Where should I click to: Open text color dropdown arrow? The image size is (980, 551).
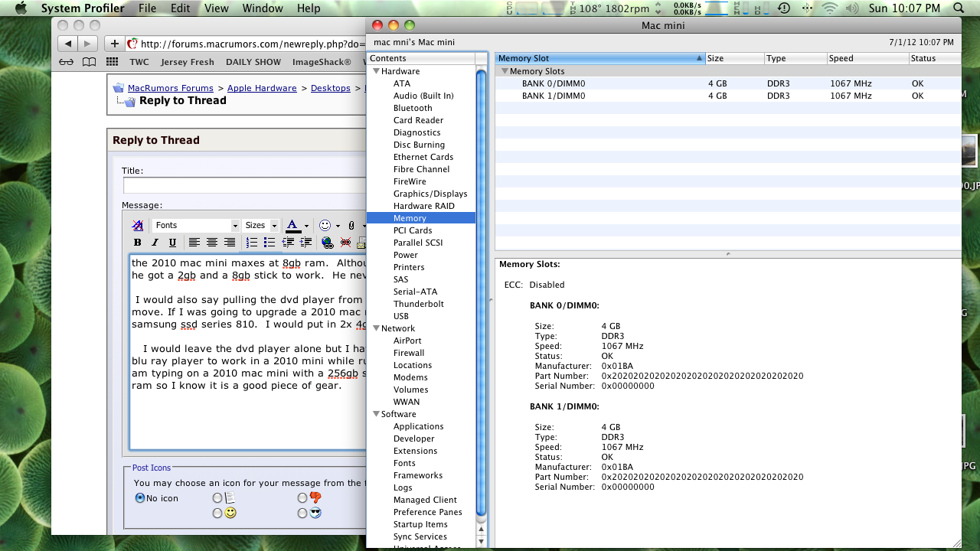click(306, 226)
